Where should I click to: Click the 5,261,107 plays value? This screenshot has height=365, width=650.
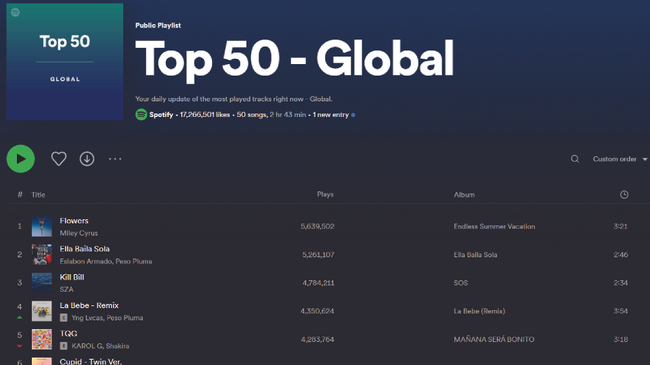318,255
